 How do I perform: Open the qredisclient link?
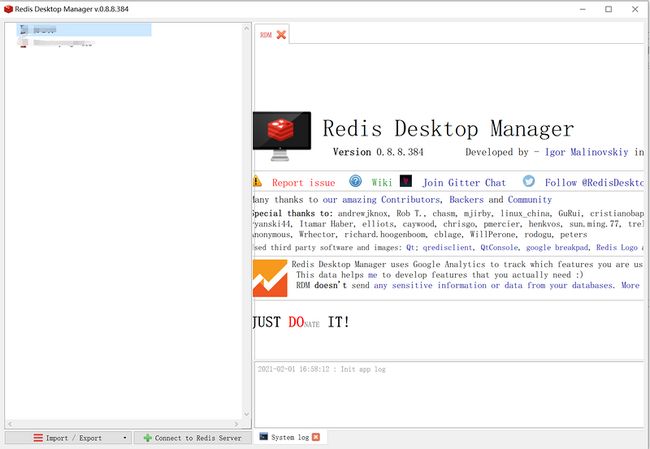point(447,248)
